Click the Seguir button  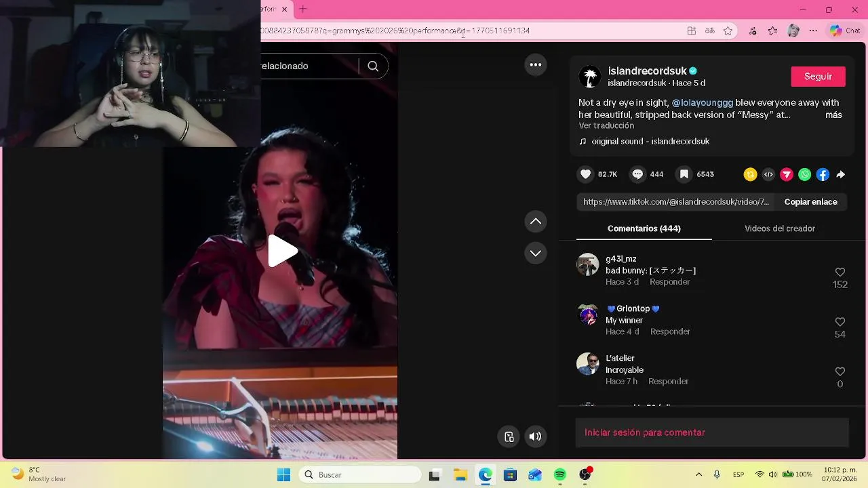(x=818, y=77)
